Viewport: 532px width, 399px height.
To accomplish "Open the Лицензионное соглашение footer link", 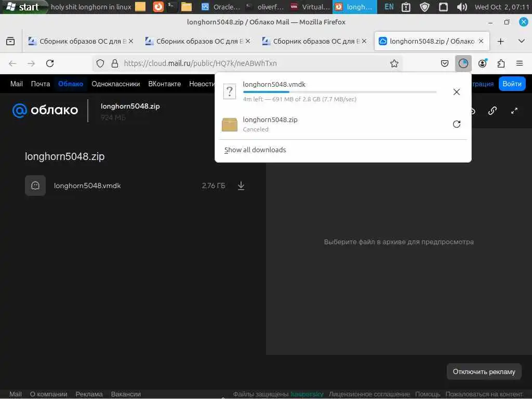I will pyautogui.click(x=369, y=394).
